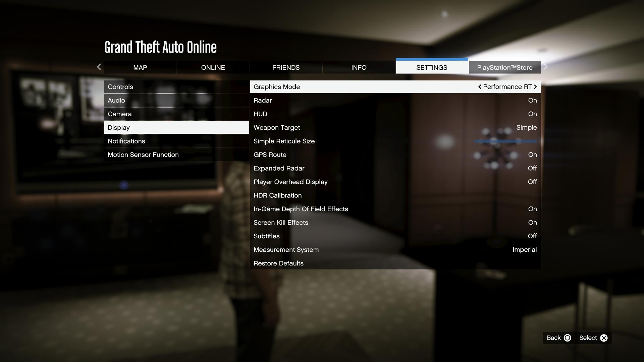This screenshot has width=644, height=362.
Task: Navigate to INFO tab
Action: (x=358, y=67)
